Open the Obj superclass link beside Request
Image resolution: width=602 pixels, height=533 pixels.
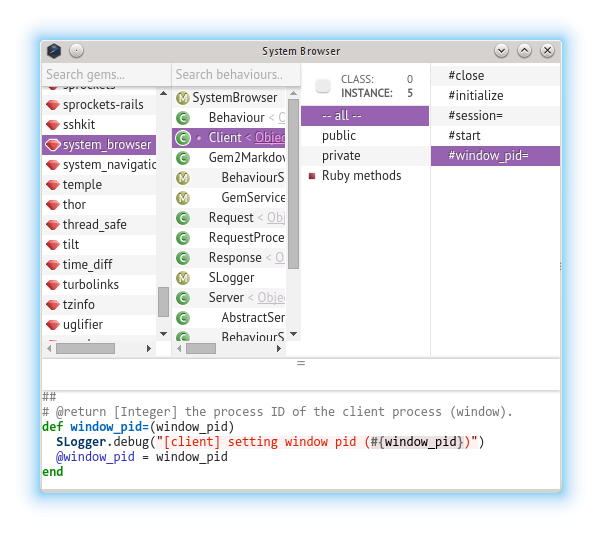click(276, 218)
